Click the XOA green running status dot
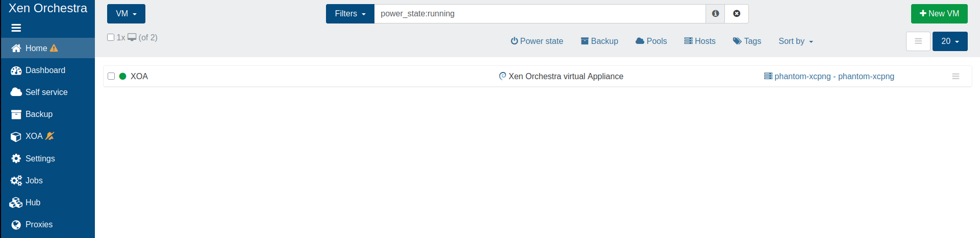Screen dimensions: 980x238 pos(122,76)
